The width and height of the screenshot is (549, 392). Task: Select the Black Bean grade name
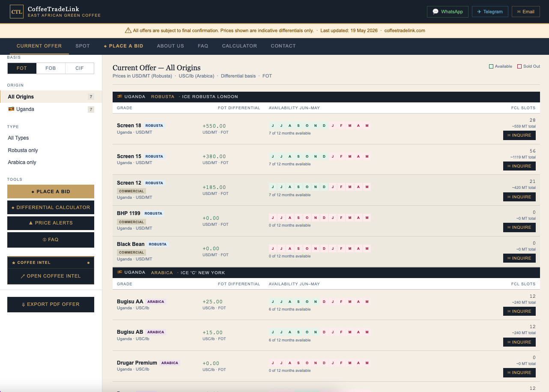[x=131, y=244]
